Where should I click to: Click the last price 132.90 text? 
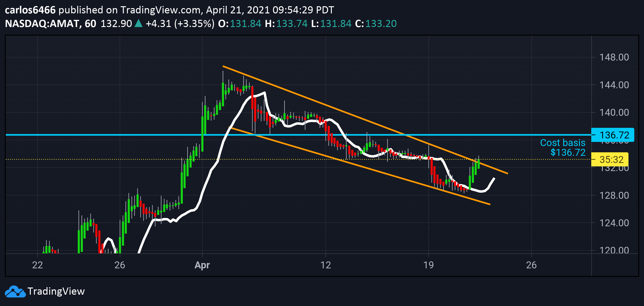coord(116,24)
